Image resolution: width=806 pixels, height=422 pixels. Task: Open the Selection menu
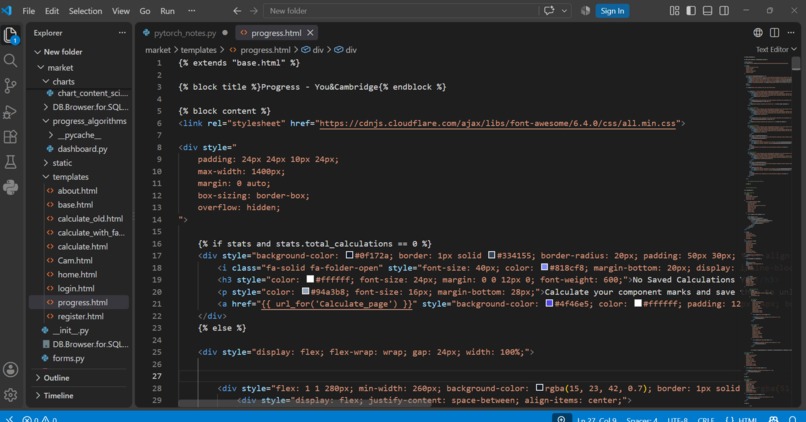click(x=85, y=11)
